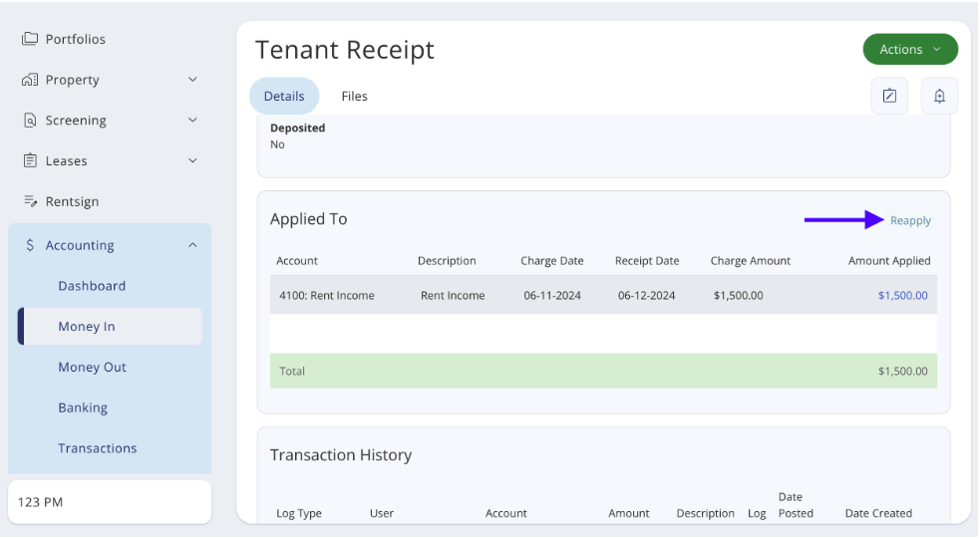980x538 pixels.
Task: Expand the Screening menu chevron
Action: (x=192, y=121)
